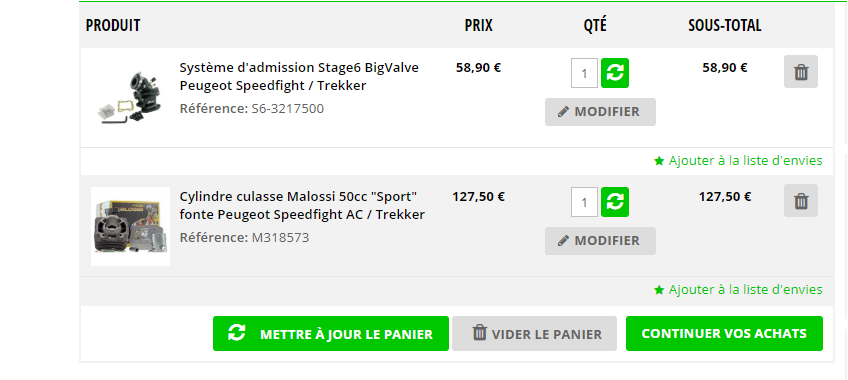Click Continuer vos achats button
The height and width of the screenshot is (380, 848).
pyautogui.click(x=724, y=334)
